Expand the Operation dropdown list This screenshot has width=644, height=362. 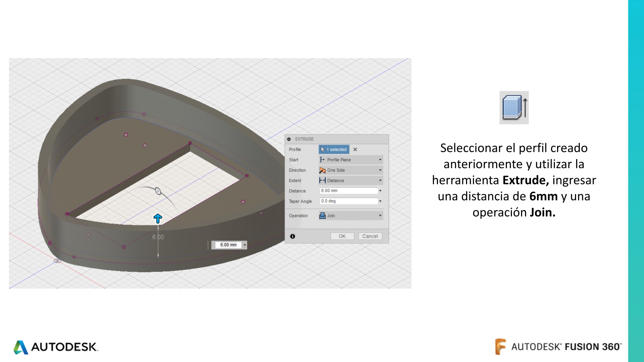tap(379, 215)
